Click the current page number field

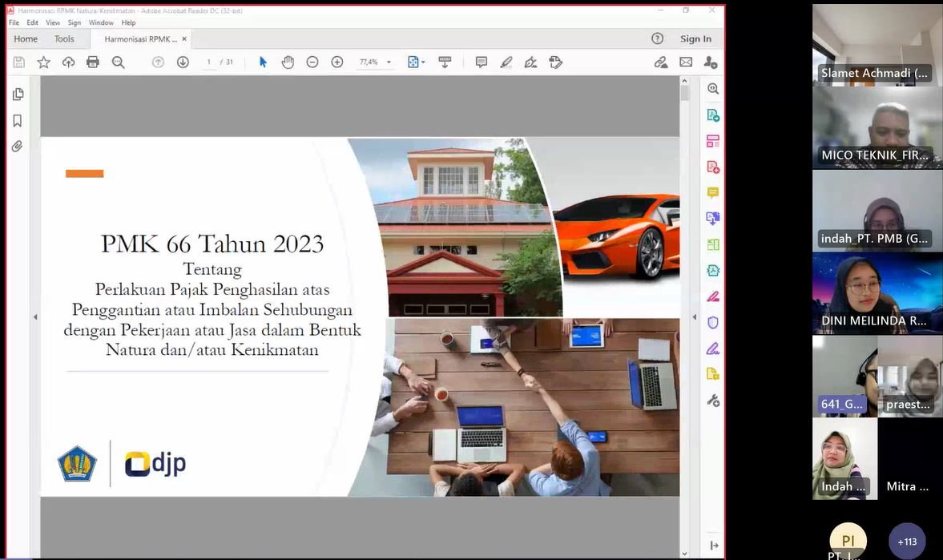point(209,62)
